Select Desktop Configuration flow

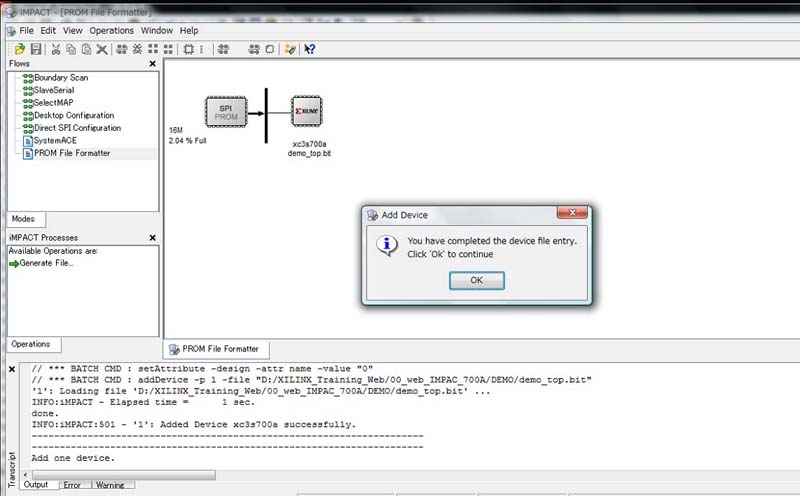coord(74,115)
